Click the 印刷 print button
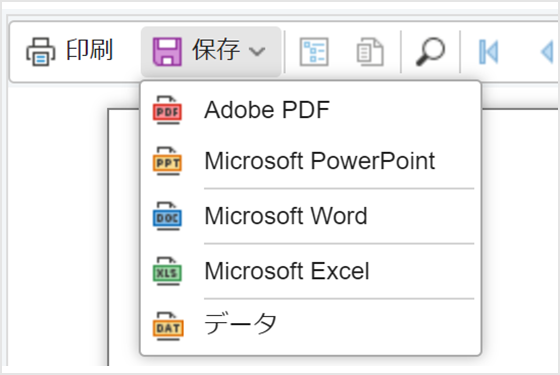 [69, 51]
